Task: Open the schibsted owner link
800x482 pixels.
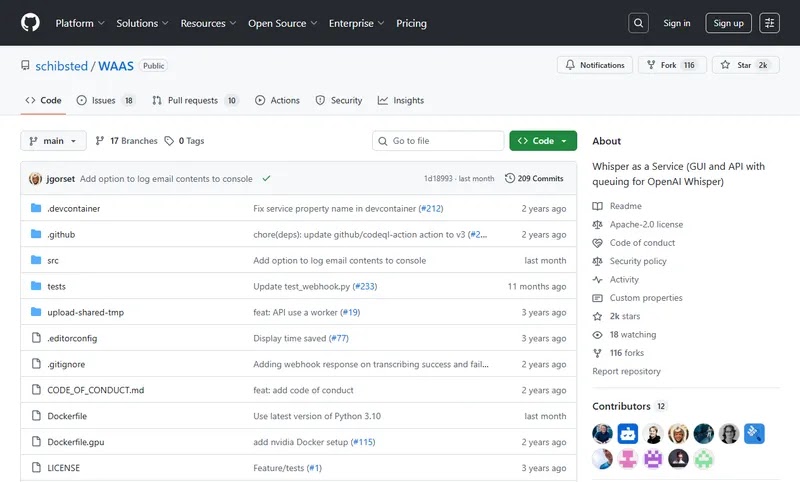Action: tap(61, 66)
